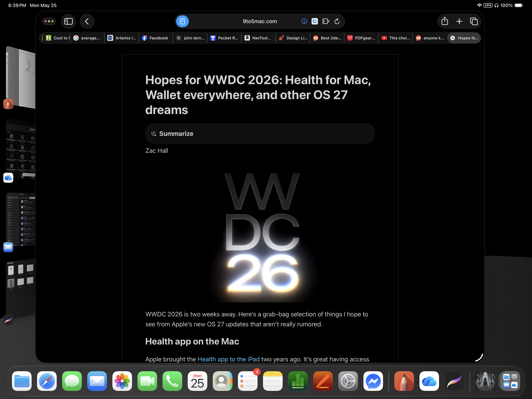Click the 9to5mac.com address field
Screen dimensions: 532x399
pos(260,21)
